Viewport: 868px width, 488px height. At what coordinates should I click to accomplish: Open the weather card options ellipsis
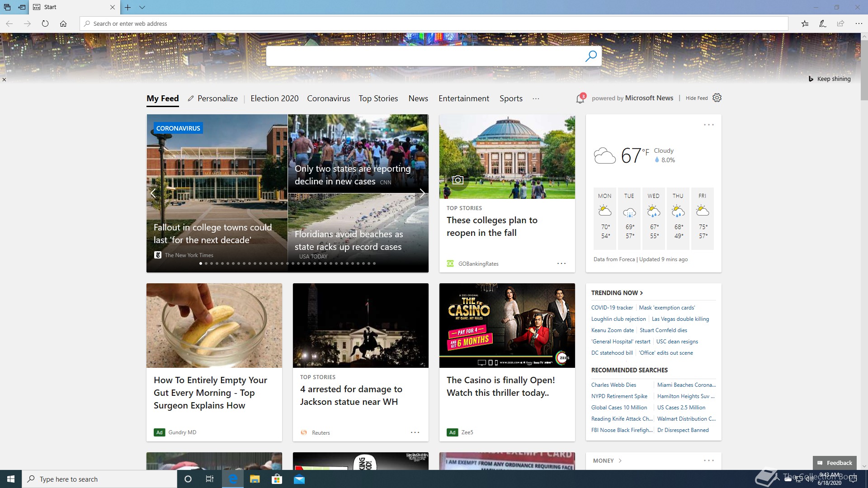tap(708, 125)
